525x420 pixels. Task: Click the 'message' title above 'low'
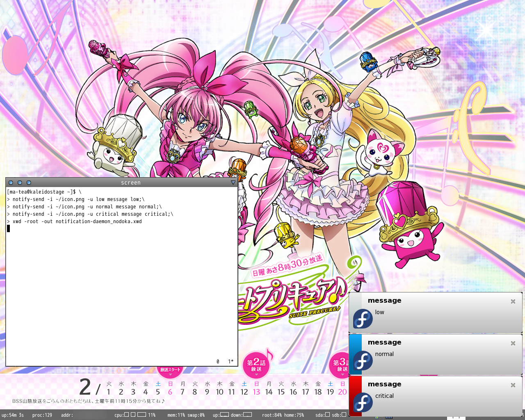click(x=384, y=301)
